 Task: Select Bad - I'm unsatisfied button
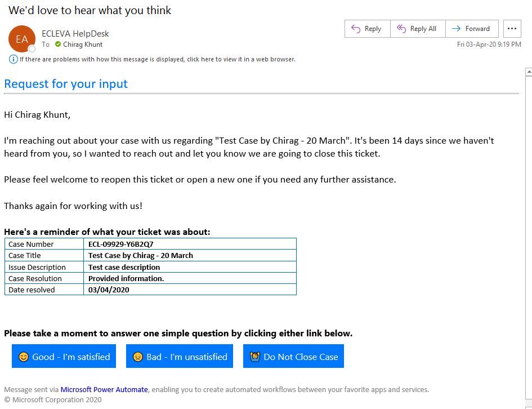180,356
